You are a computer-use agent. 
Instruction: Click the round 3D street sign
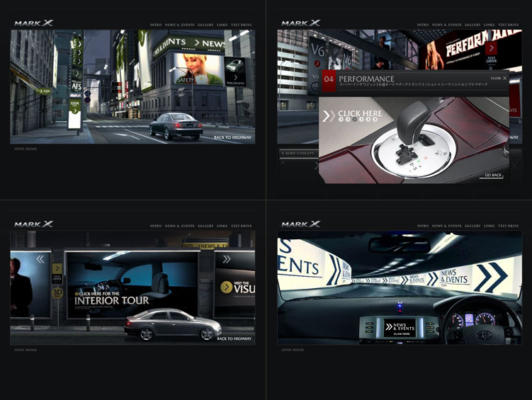(57, 293)
